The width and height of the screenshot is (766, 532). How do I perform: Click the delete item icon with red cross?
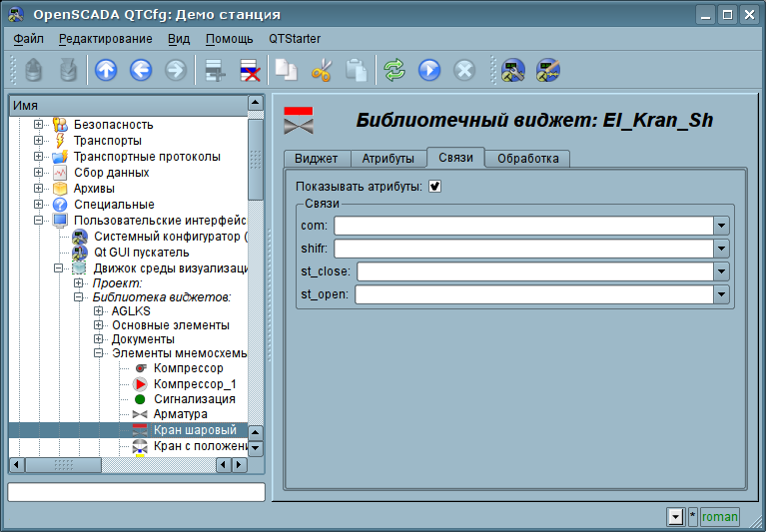[x=249, y=70]
